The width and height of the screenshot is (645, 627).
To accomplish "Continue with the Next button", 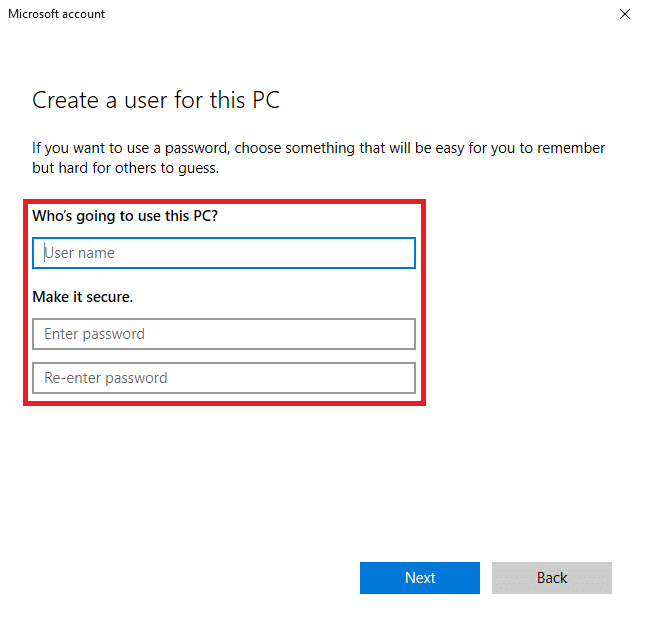I will click(x=420, y=578).
